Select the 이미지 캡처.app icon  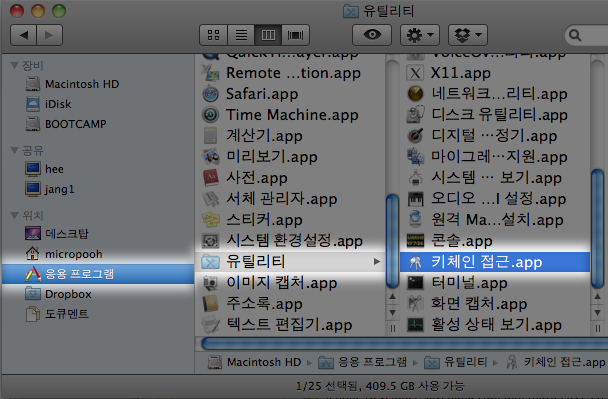click(x=211, y=283)
